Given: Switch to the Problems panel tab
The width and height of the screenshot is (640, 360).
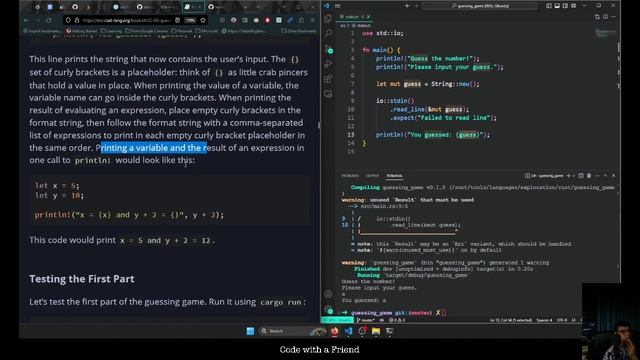Looking at the screenshot, I should (x=350, y=176).
